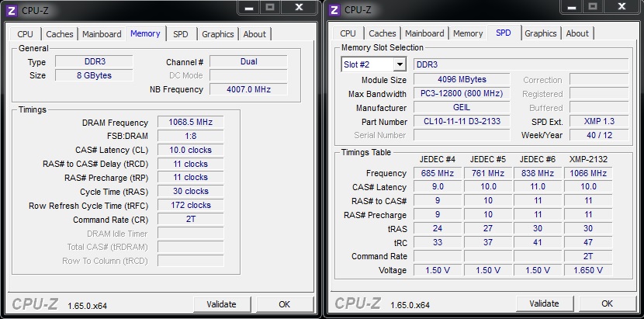Click the Dual channel value
644x319 pixels.
[248, 61]
